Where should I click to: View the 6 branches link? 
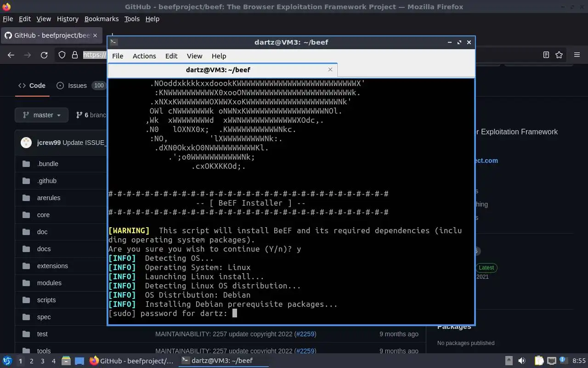(91, 115)
